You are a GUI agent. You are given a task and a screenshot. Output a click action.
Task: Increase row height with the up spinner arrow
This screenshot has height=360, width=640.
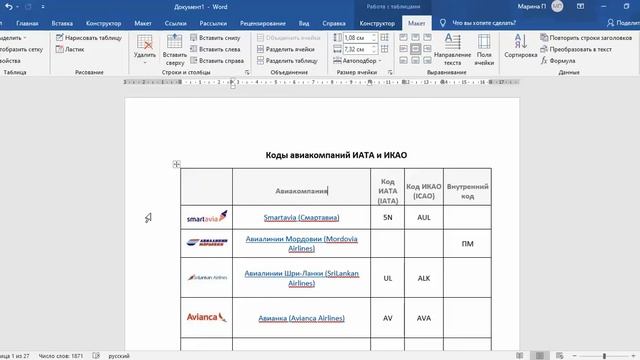[x=374, y=36]
